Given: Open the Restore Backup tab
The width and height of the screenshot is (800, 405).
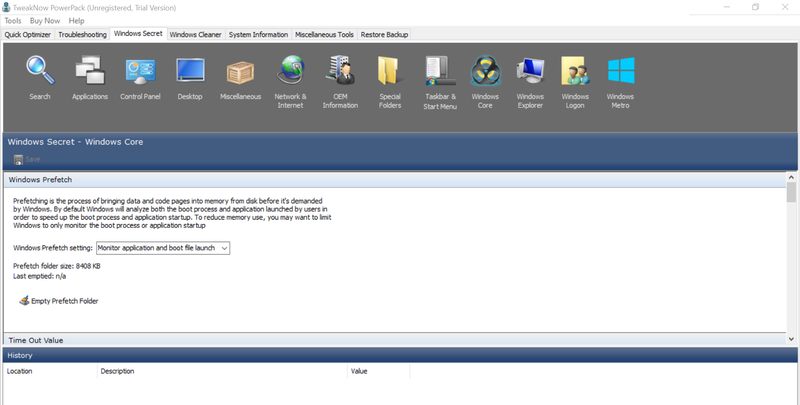Looking at the screenshot, I should (384, 35).
